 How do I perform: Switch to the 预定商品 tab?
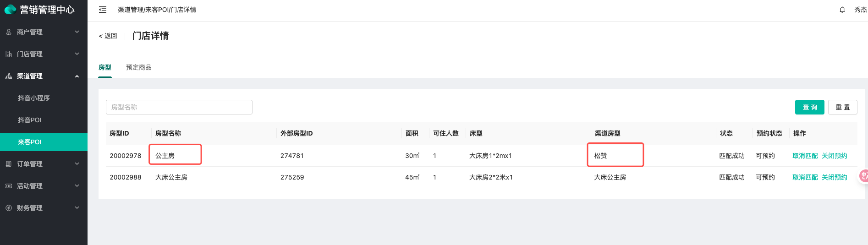[139, 67]
